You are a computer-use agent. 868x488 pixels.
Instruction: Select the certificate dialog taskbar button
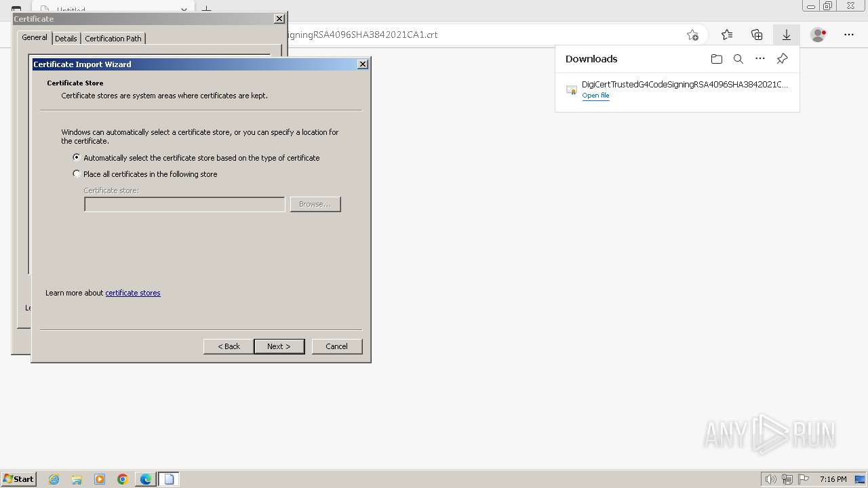coord(169,479)
